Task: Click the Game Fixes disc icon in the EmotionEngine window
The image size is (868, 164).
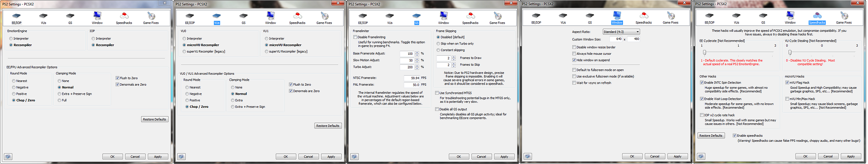Action: pos(151,16)
